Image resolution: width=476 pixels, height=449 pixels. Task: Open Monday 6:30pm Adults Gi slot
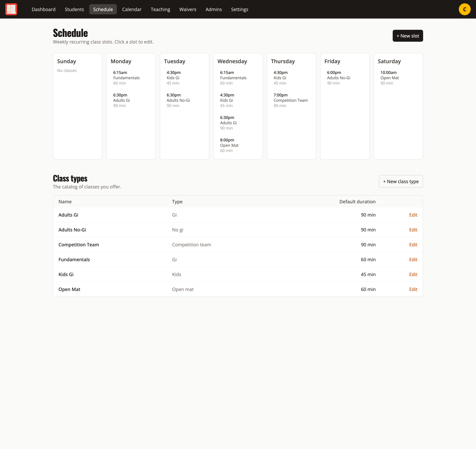click(x=131, y=100)
